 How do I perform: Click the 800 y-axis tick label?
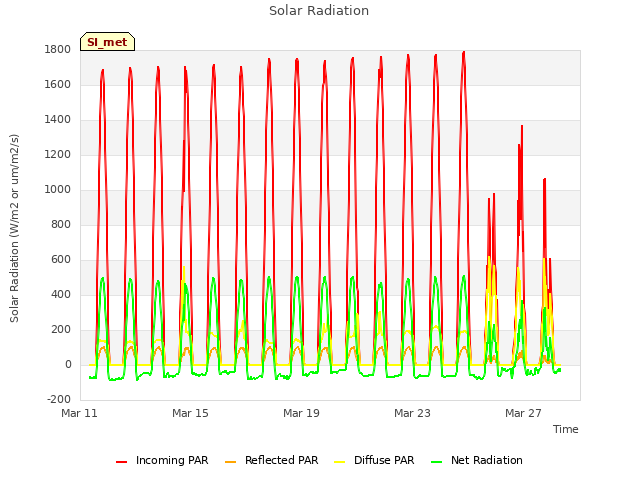[61, 225]
